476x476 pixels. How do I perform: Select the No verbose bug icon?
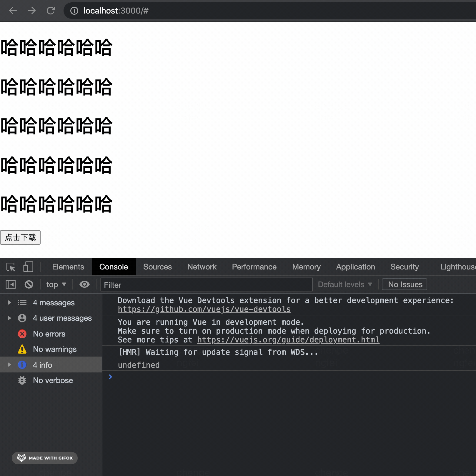[x=22, y=380]
